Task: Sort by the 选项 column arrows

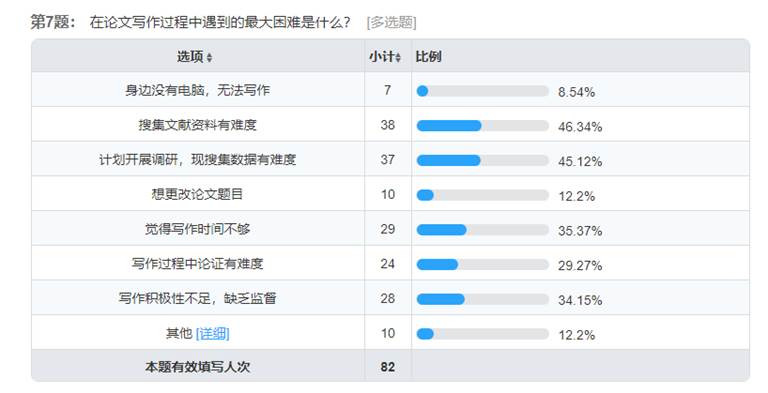Action: 209,58
